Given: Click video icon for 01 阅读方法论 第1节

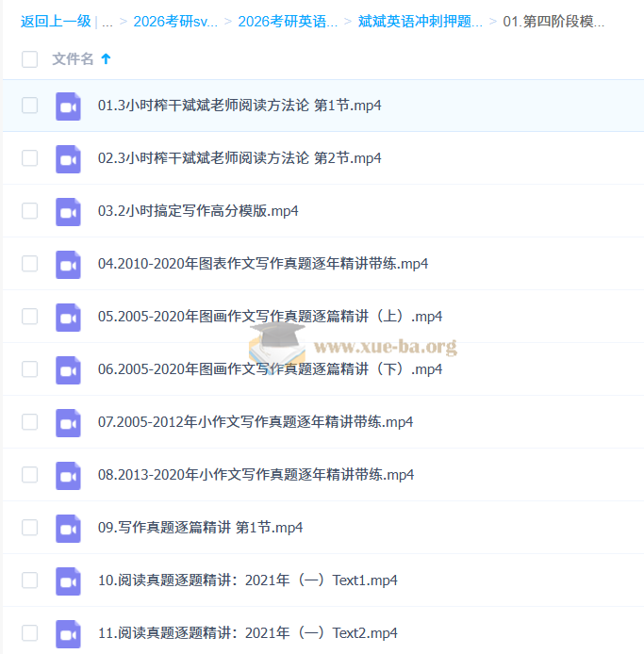Looking at the screenshot, I should point(68,106).
